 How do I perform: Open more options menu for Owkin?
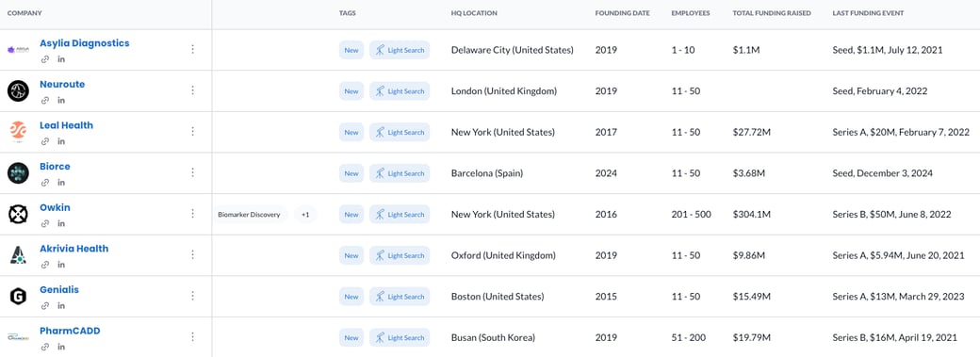tap(192, 214)
